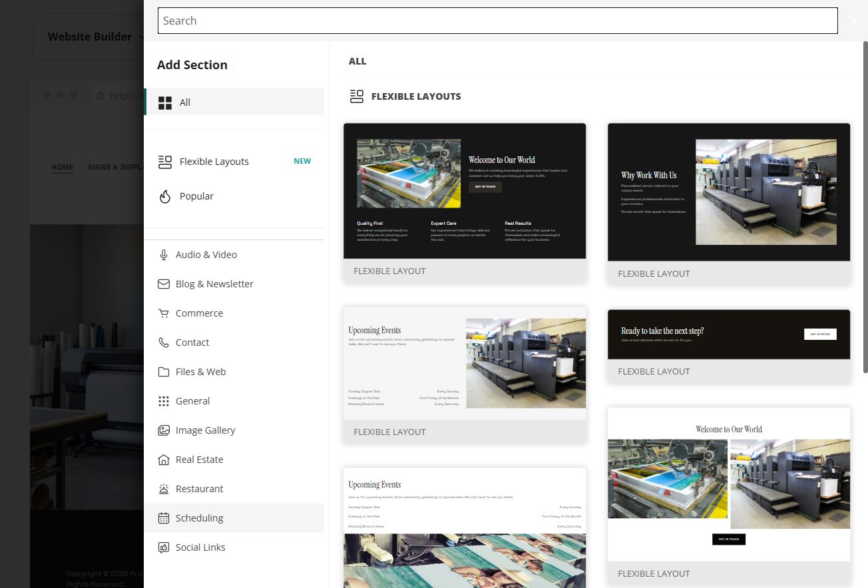Viewport: 868px width, 588px height.
Task: Select the Upcoming Events layout with side image
Action: coord(465,374)
